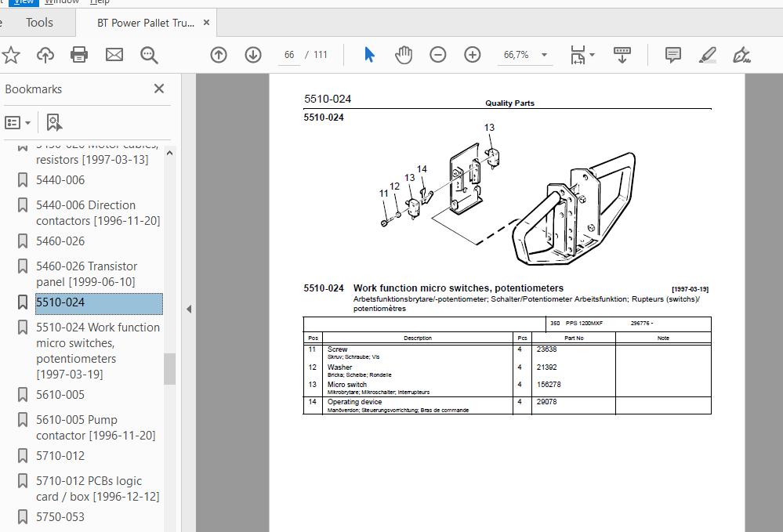Viewport: 783px width, 532px height.
Task: Open the bookmarks options menu dropdown
Action: pos(17,122)
